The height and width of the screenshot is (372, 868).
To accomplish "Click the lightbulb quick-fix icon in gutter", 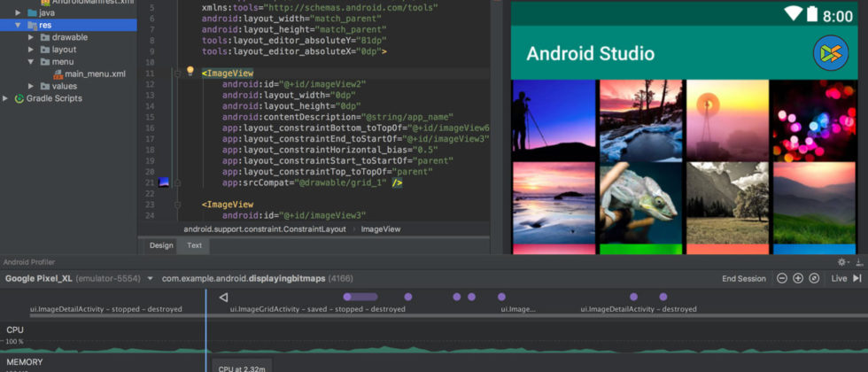I will [x=190, y=71].
